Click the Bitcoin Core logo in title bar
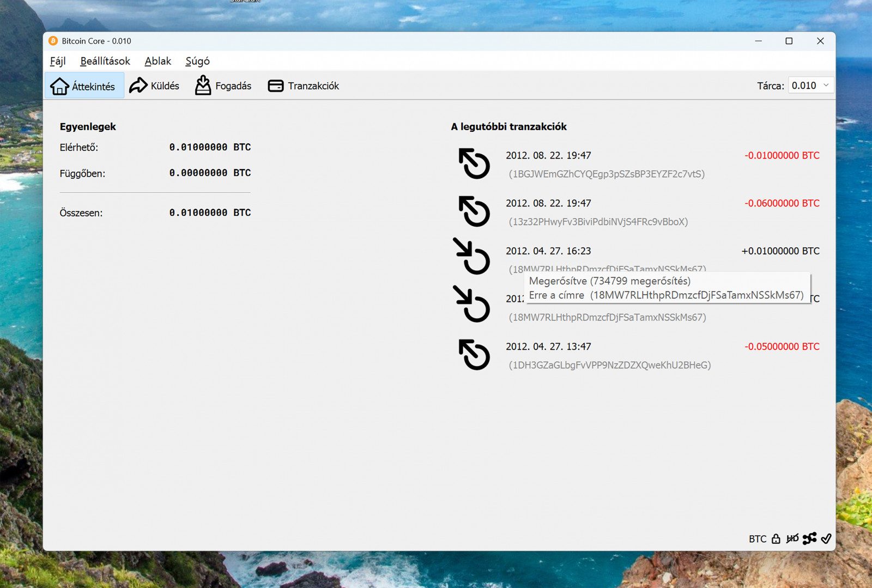Viewport: 872px width, 588px height. pyautogui.click(x=53, y=41)
